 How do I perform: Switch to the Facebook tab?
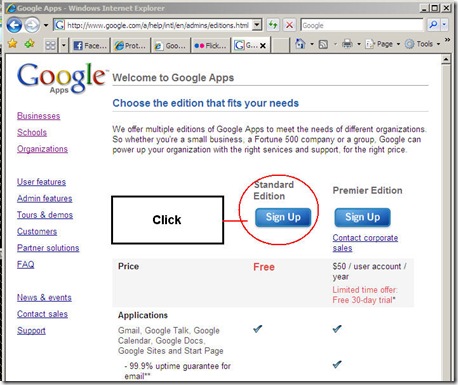tap(90, 45)
